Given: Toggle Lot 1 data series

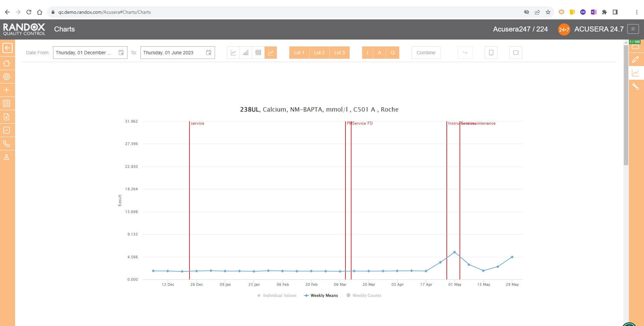Looking at the screenshot, I should point(299,53).
